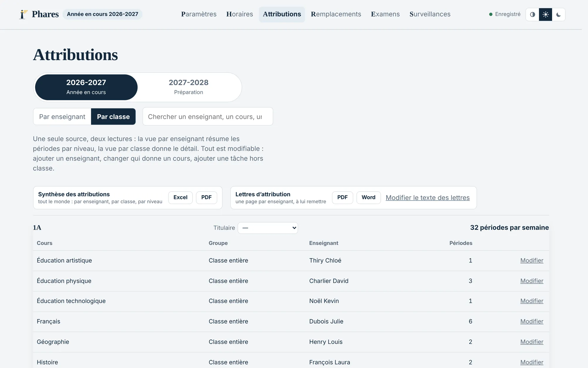The height and width of the screenshot is (368, 588).
Task: Switch to auto contrast theme icon
Action: pos(532,14)
